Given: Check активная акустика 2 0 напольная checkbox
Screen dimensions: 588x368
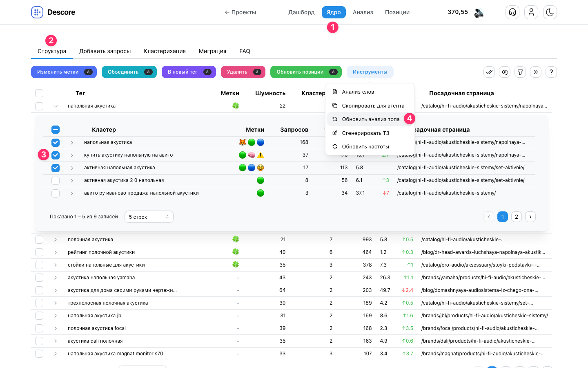Looking at the screenshot, I should pyautogui.click(x=56, y=181).
